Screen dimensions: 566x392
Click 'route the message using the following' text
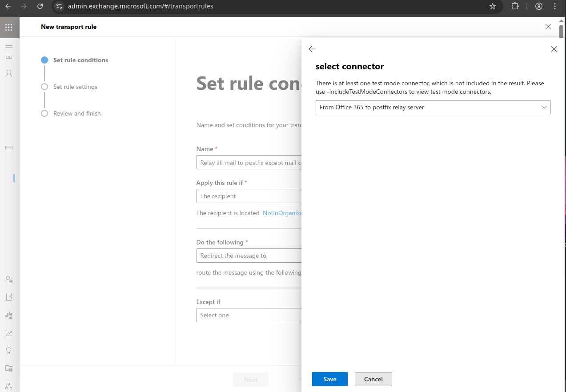click(x=249, y=273)
